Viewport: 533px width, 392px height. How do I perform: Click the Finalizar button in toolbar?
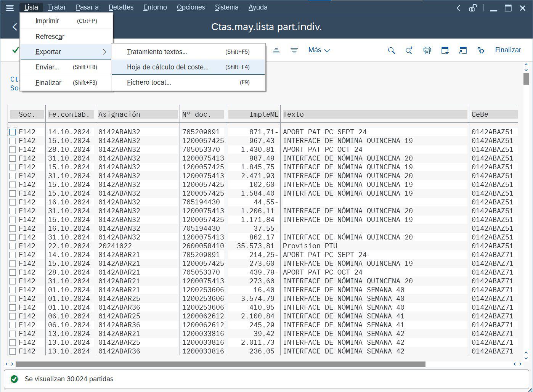(x=508, y=50)
